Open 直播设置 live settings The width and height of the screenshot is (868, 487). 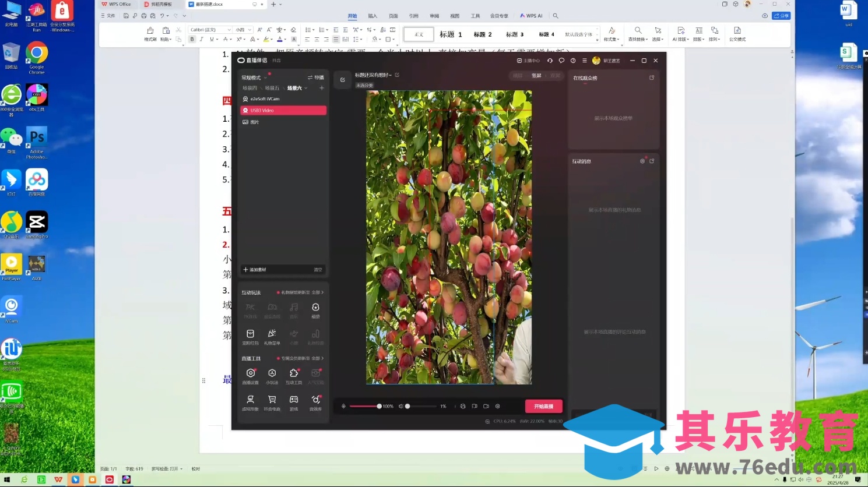point(250,375)
